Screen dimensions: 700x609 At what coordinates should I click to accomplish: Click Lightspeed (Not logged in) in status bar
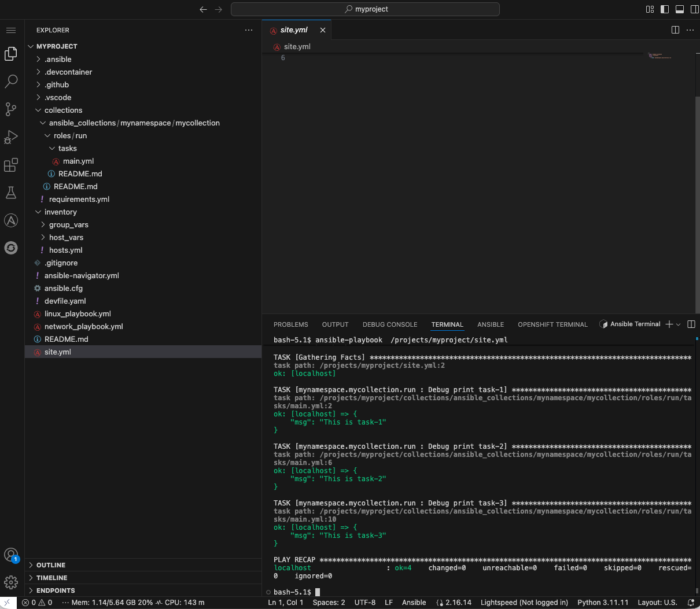[524, 602]
